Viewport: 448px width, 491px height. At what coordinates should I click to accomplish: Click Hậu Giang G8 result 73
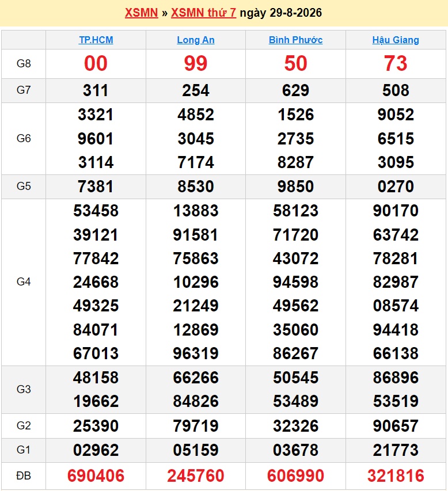[396, 63]
